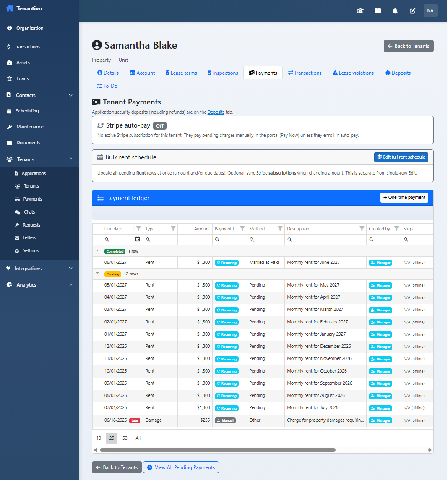The height and width of the screenshot is (480, 448).
Task: Show All rows per page
Action: coord(138,438)
